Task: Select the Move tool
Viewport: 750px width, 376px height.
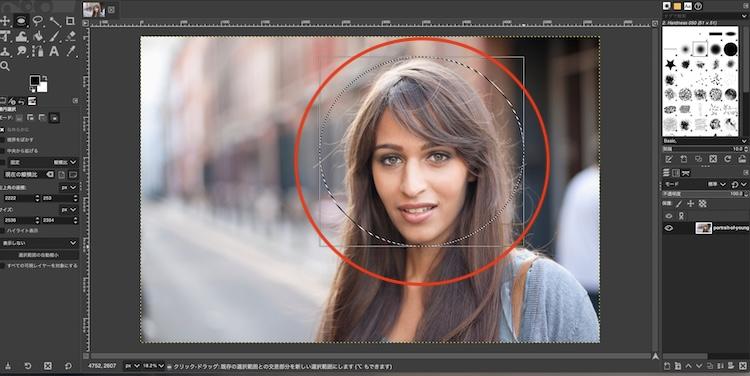Action: [x=5, y=21]
